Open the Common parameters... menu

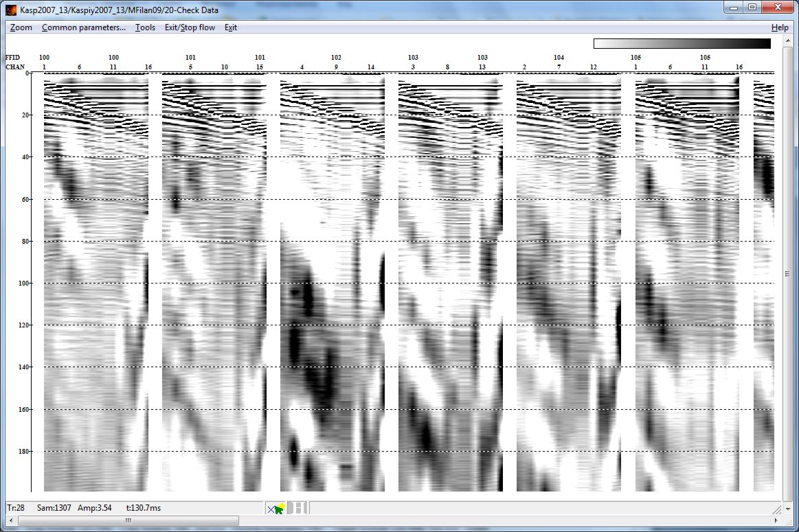[x=84, y=27]
